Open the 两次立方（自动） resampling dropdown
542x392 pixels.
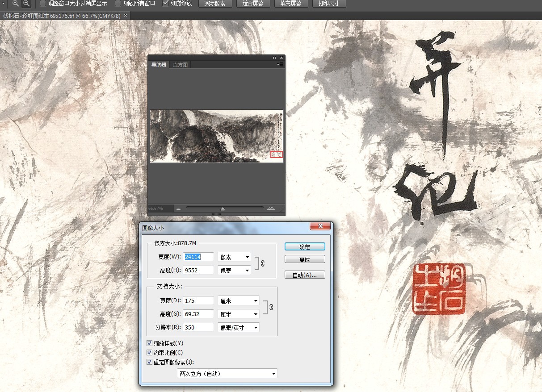(x=227, y=373)
